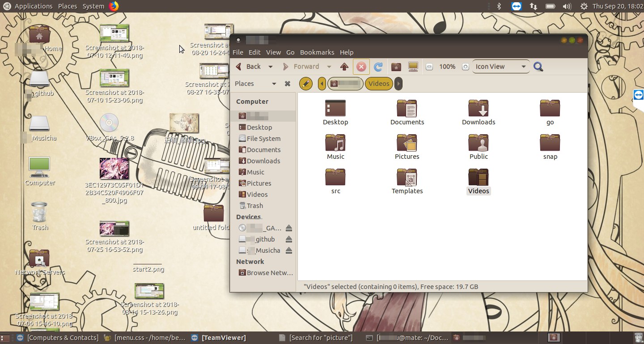Image resolution: width=644 pixels, height=344 pixels.
Task: Click the left path scroll arrow
Action: (x=322, y=84)
